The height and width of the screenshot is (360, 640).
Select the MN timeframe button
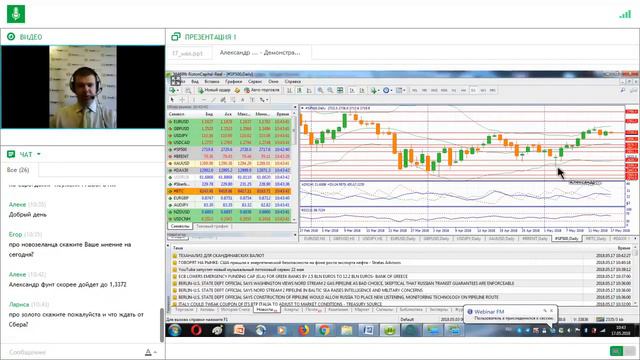[493, 90]
